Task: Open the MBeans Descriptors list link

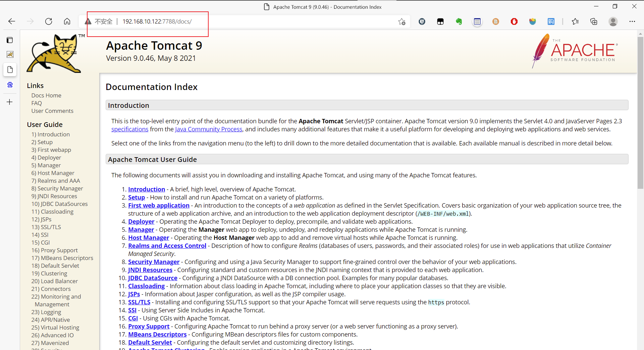Action: click(157, 335)
